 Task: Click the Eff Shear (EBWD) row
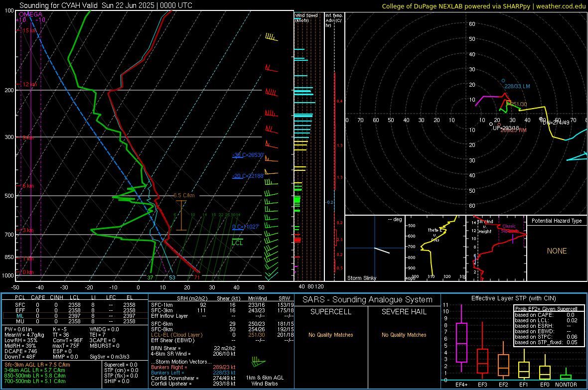222,341
